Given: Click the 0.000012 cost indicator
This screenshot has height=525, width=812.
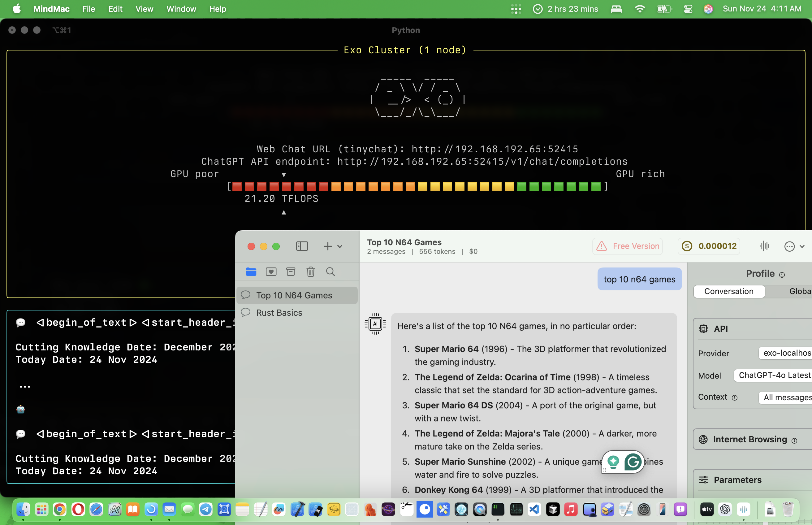Looking at the screenshot, I should point(709,246).
